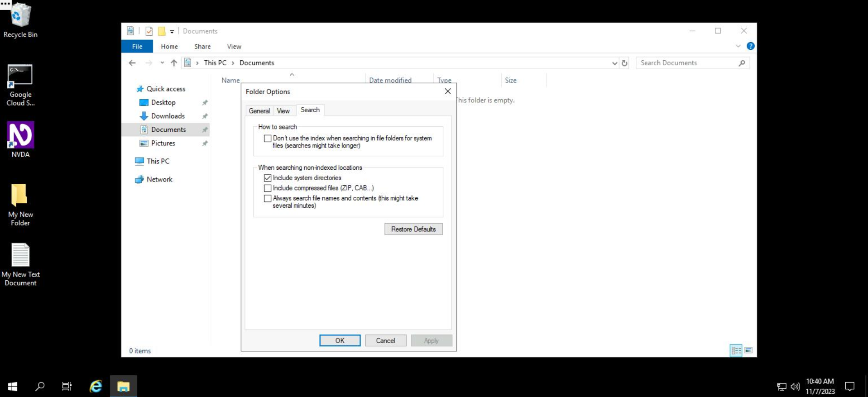Open the volume speaker tray icon
Image resolution: width=868 pixels, height=397 pixels.
point(795,387)
